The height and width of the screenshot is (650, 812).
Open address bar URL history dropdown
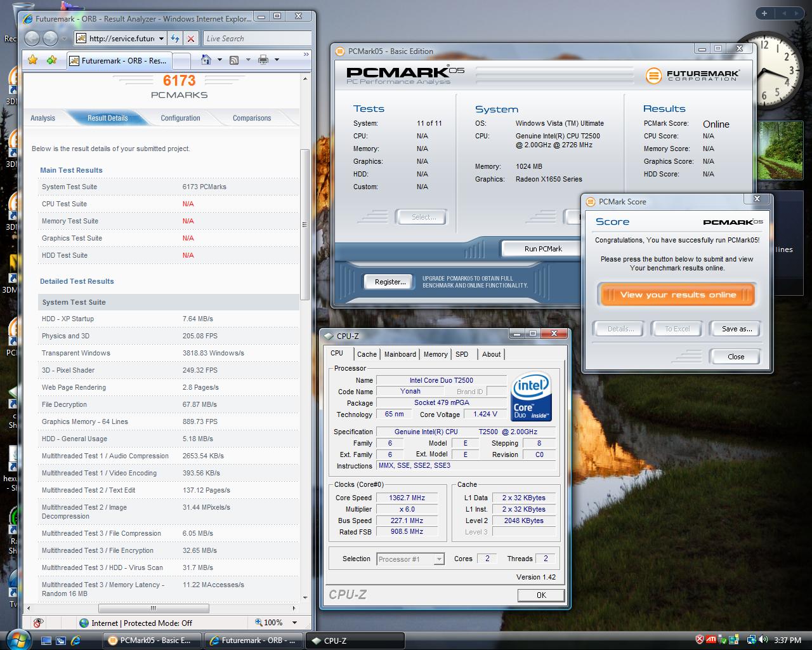click(161, 39)
